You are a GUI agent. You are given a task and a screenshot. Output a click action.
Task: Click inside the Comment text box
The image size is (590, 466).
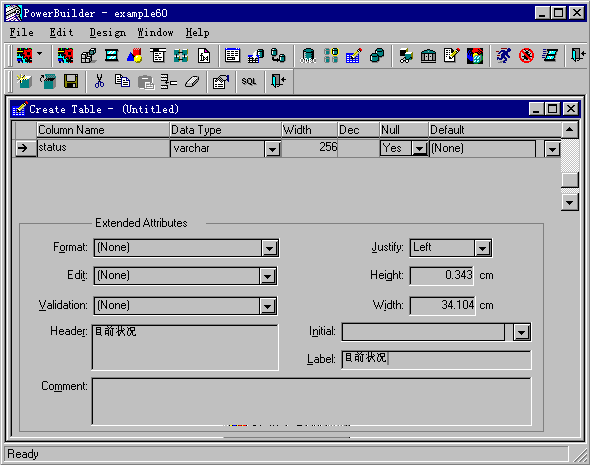point(312,402)
